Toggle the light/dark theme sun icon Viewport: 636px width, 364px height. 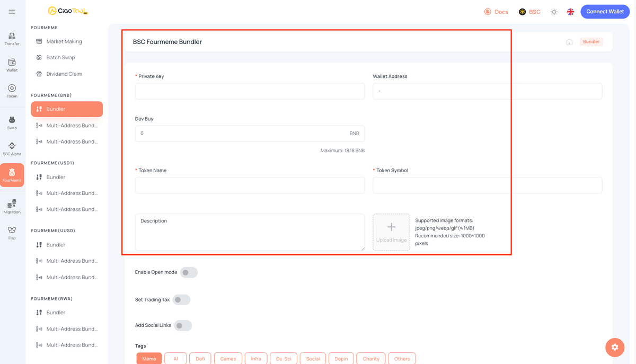tap(554, 12)
